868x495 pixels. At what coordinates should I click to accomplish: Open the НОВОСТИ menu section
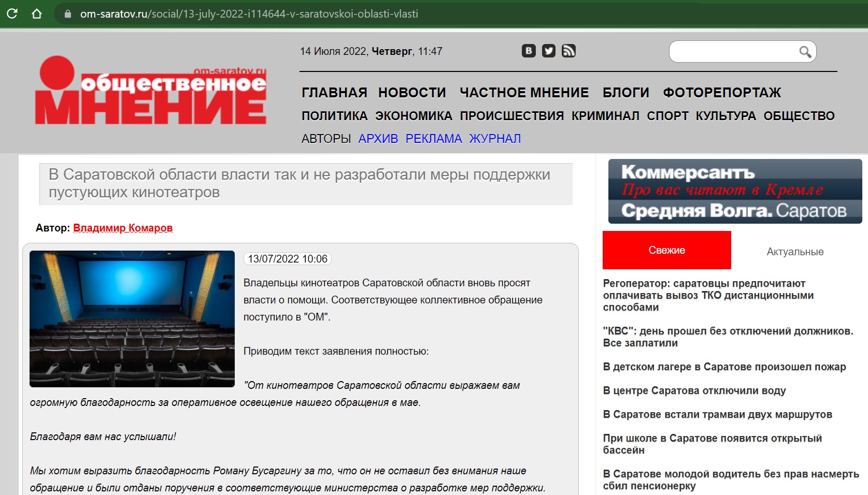(412, 93)
